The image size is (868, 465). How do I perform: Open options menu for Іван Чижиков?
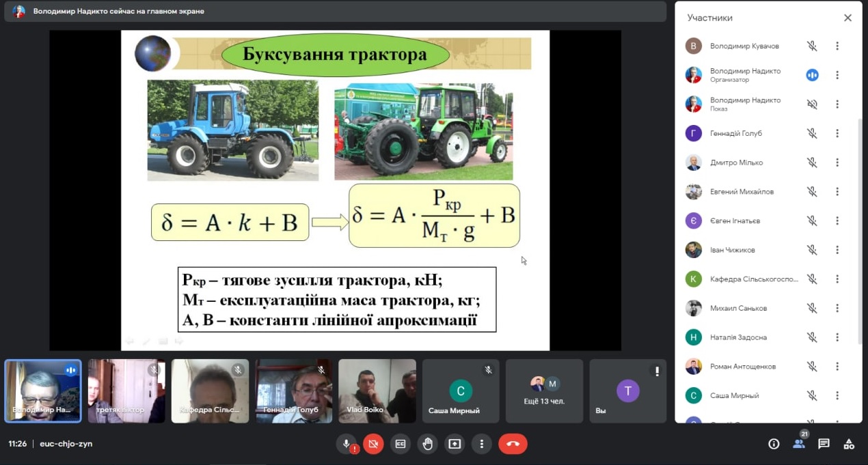point(837,250)
